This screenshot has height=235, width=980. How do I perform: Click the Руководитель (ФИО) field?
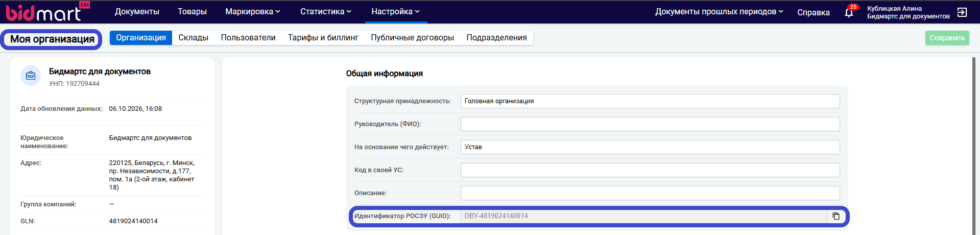650,124
